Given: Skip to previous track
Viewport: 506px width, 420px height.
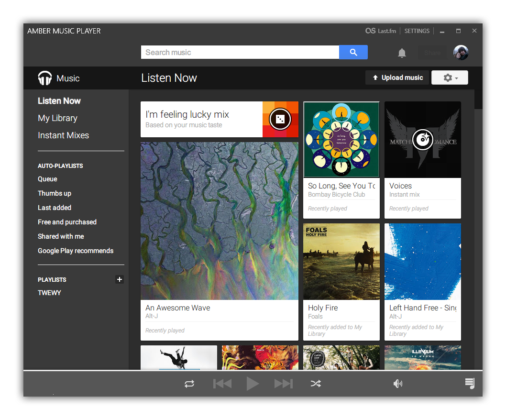Looking at the screenshot, I should pyautogui.click(x=222, y=384).
